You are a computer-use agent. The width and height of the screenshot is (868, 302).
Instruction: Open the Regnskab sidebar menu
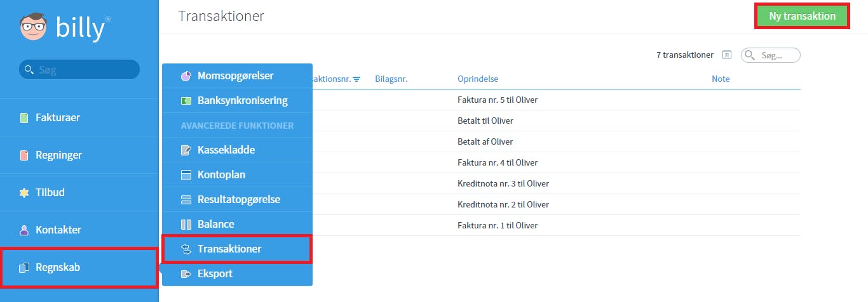[79, 268]
